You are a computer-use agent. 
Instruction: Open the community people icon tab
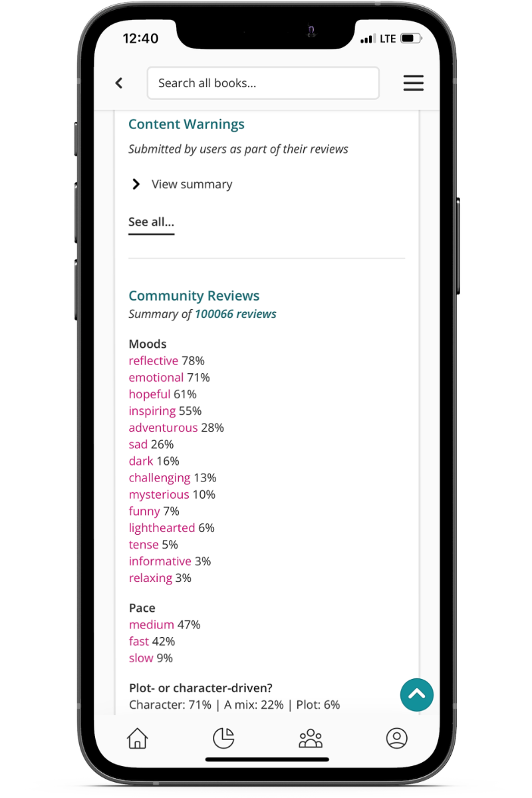[311, 738]
